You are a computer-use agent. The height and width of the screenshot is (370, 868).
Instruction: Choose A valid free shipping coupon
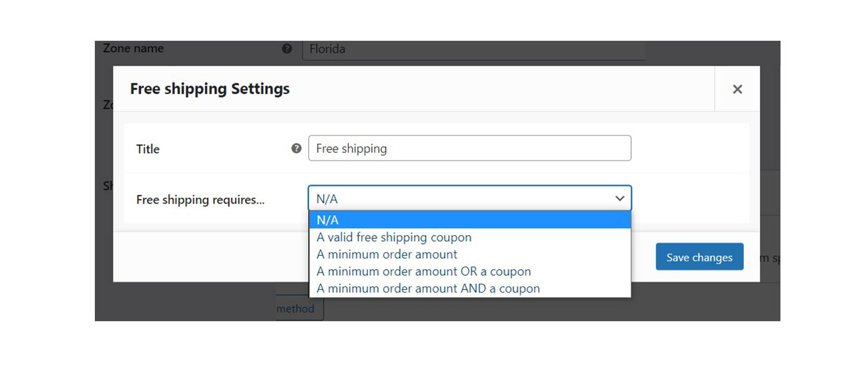pos(394,237)
